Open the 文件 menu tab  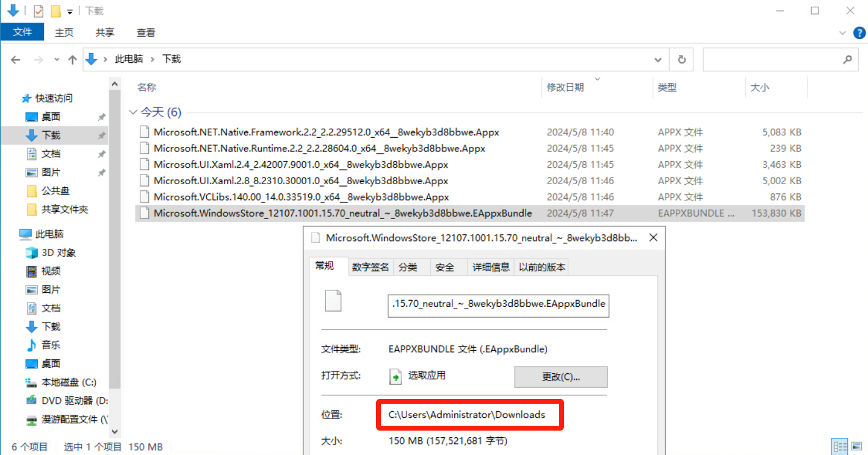coord(22,32)
